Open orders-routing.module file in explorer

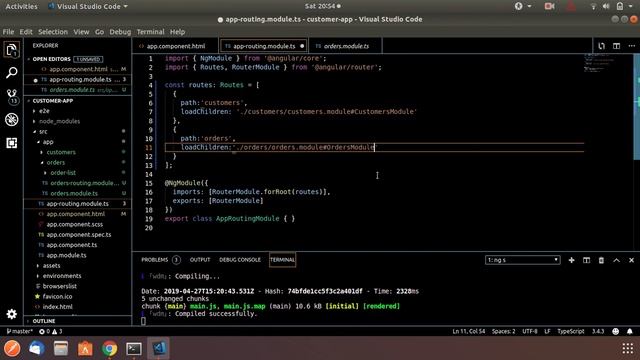coord(78,183)
